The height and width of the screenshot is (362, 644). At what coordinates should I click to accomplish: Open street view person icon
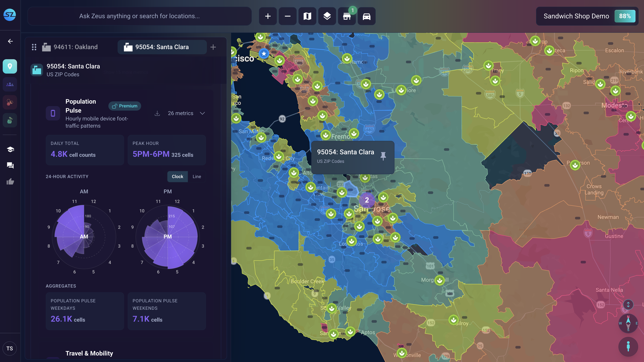pos(628,347)
